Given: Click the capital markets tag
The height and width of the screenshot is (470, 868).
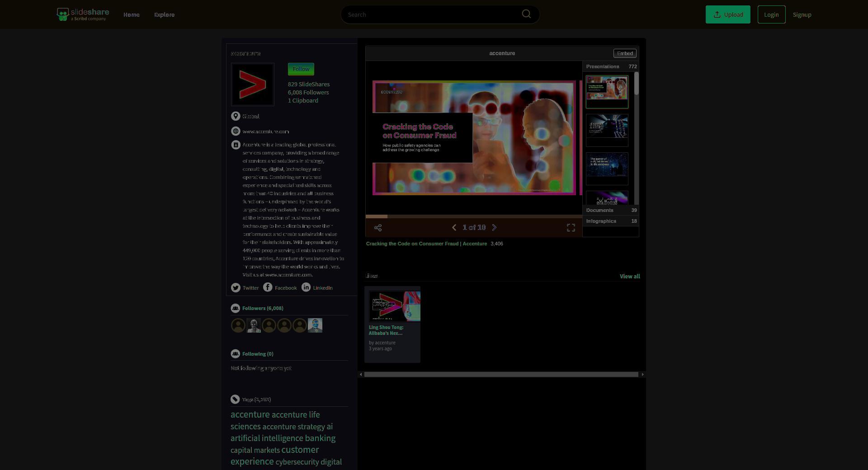Looking at the screenshot, I should 255,450.
